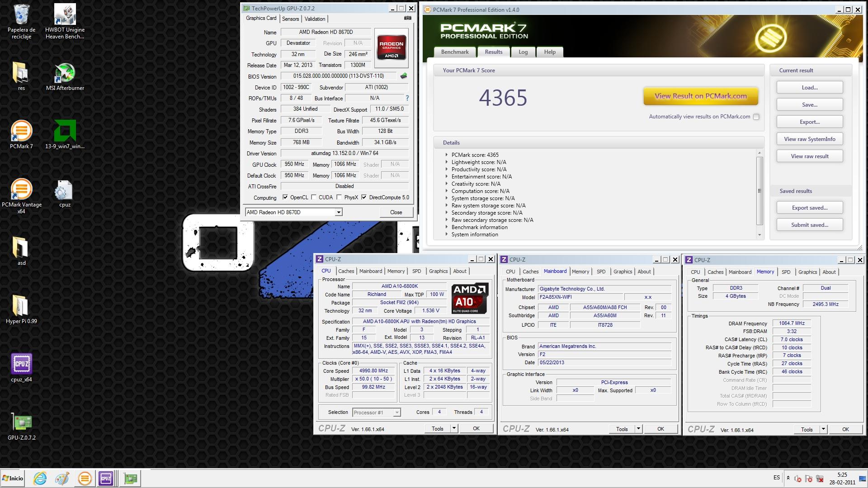Toggle OpenCL checkbox in GPU-Z

(x=285, y=197)
